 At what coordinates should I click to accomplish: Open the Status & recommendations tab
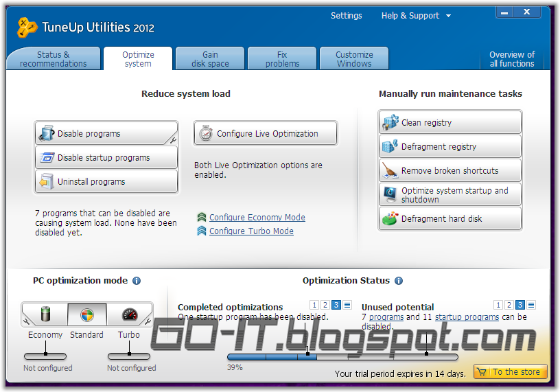coord(54,58)
